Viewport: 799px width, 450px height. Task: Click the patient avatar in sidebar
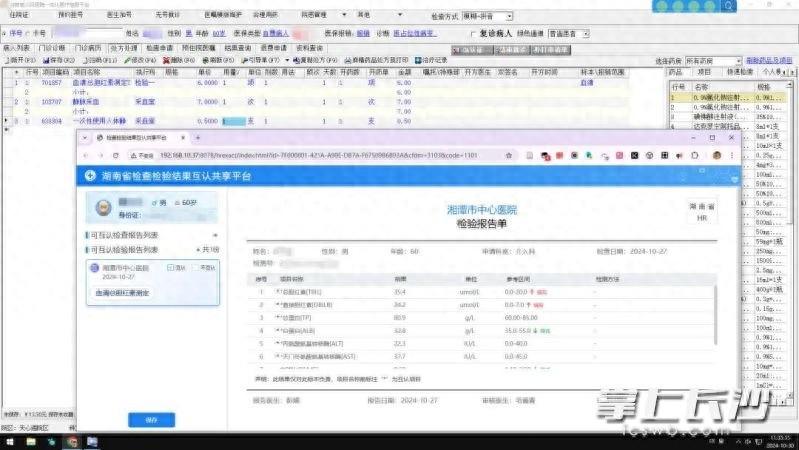coord(102,206)
